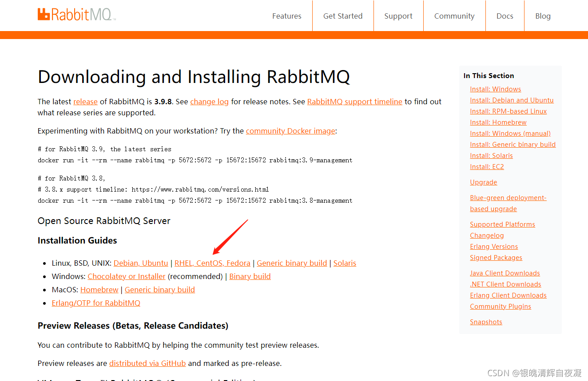Open the Erlang Versions link
The height and width of the screenshot is (381, 588).
tap(494, 247)
